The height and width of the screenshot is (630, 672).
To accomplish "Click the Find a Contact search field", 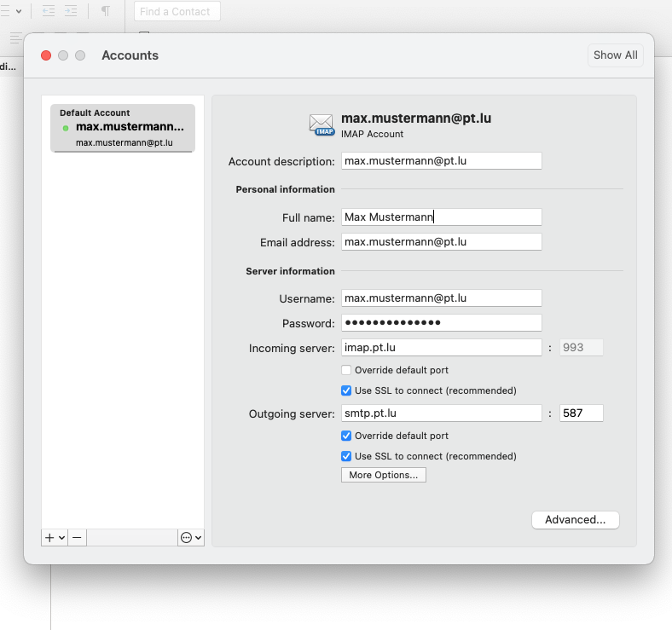I will 177,11.
